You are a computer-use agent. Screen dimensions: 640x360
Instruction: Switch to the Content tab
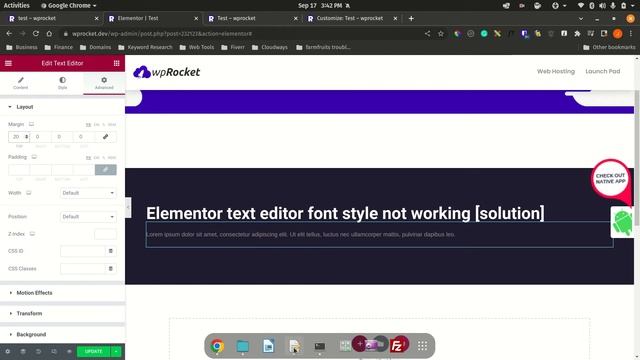(x=21, y=83)
